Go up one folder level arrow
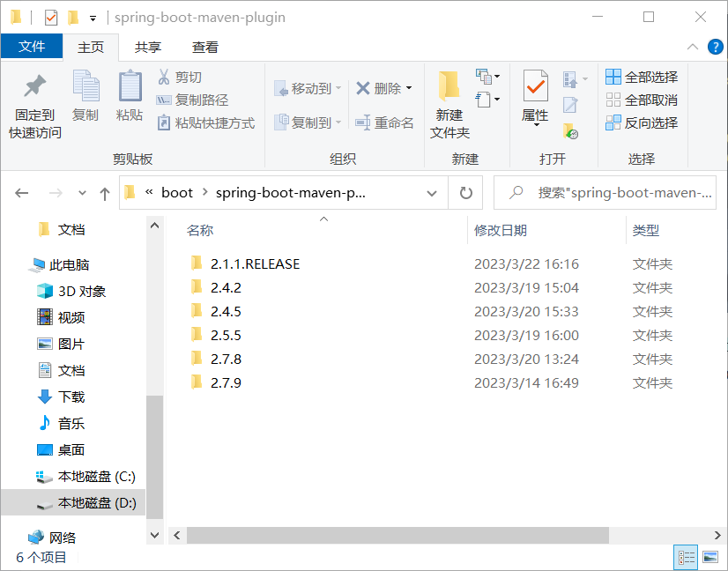The image size is (728, 571). [105, 193]
